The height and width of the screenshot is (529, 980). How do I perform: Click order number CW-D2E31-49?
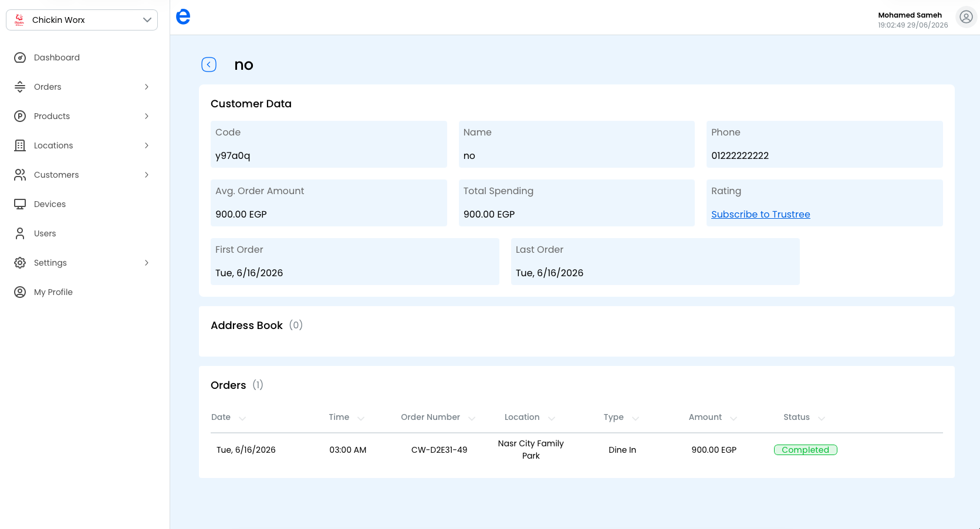click(x=439, y=450)
